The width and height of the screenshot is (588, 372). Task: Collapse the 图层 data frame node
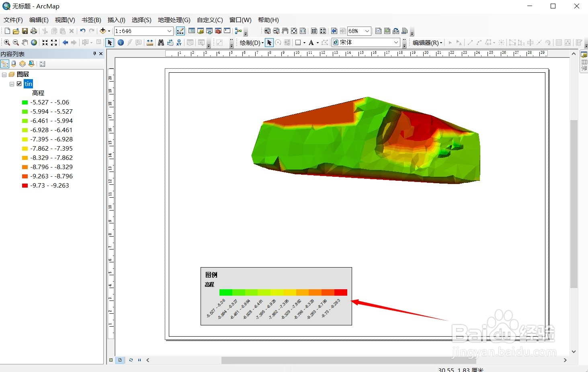[x=4, y=75]
